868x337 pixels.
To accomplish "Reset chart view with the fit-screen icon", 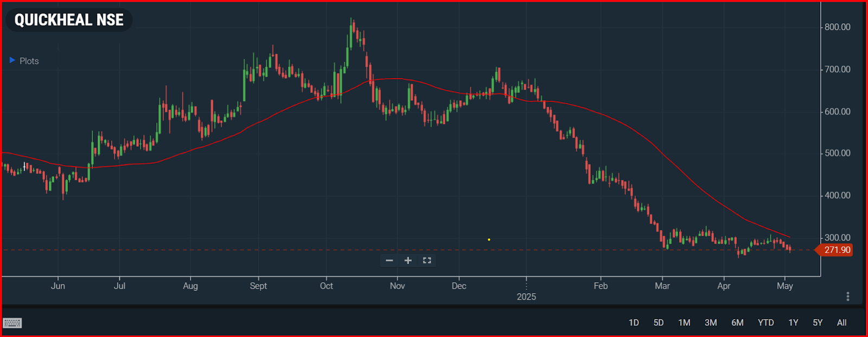I will 427,261.
